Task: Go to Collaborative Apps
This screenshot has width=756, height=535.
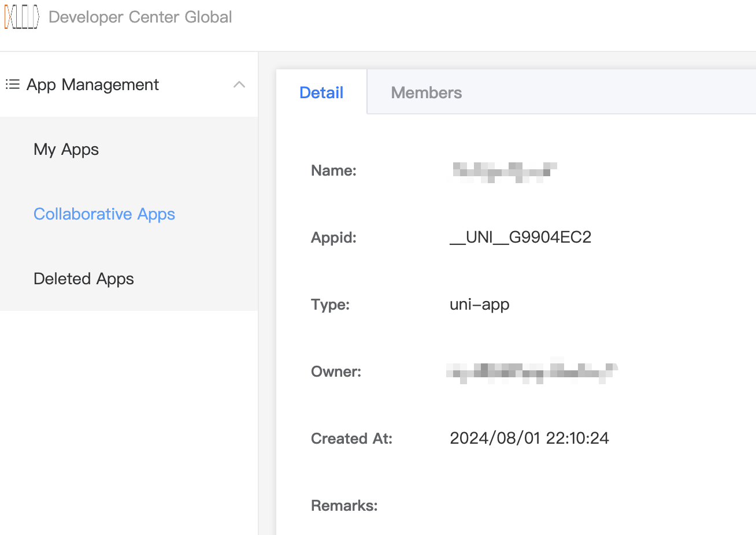Action: pyautogui.click(x=104, y=214)
